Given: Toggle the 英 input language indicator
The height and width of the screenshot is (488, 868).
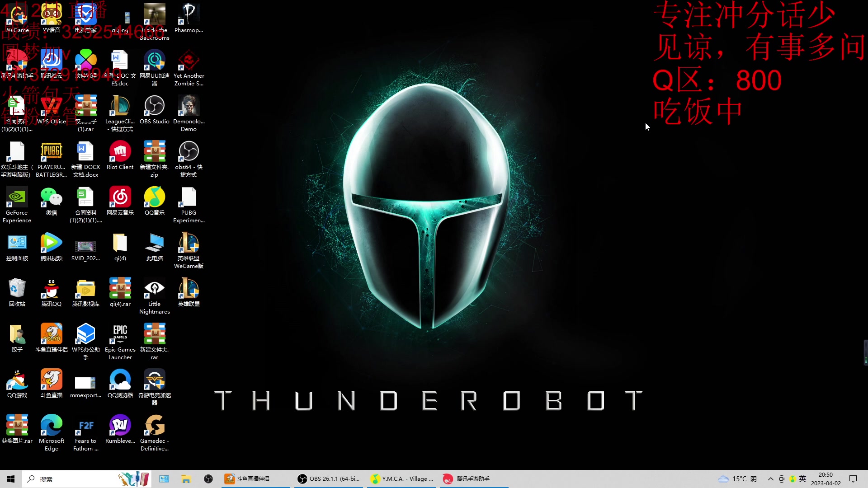Looking at the screenshot, I should pos(802,479).
